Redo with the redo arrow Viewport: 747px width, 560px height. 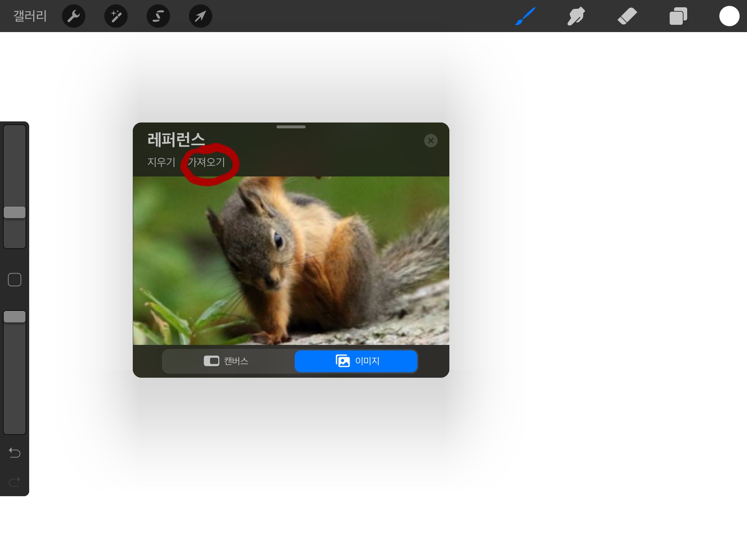coord(15,482)
